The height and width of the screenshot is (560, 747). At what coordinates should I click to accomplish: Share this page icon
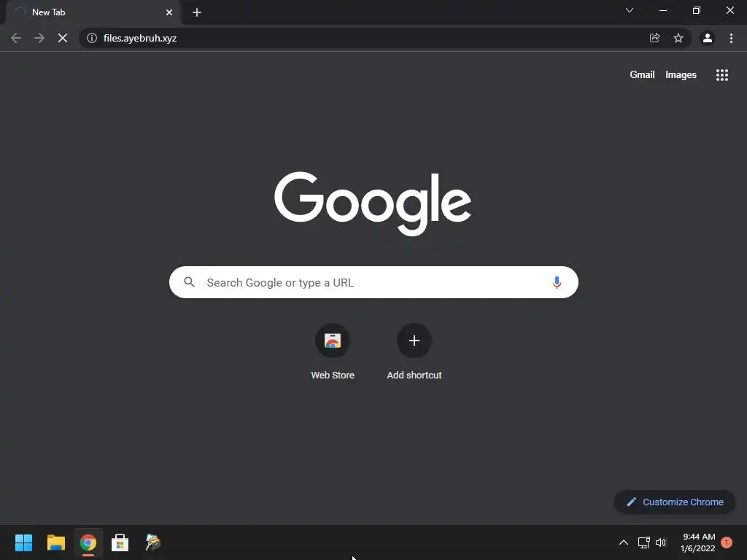654,38
